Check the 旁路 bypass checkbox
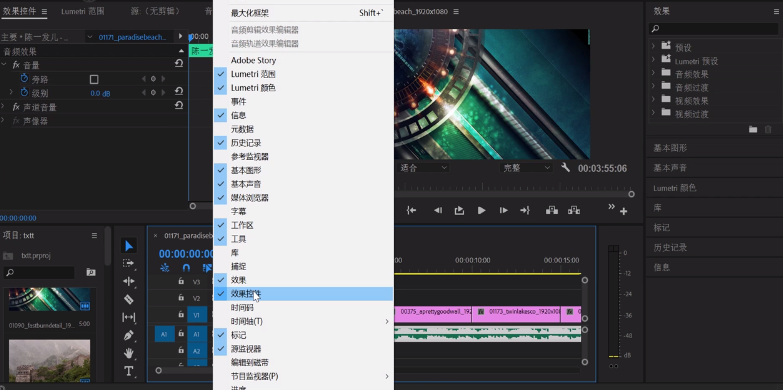 coord(94,79)
